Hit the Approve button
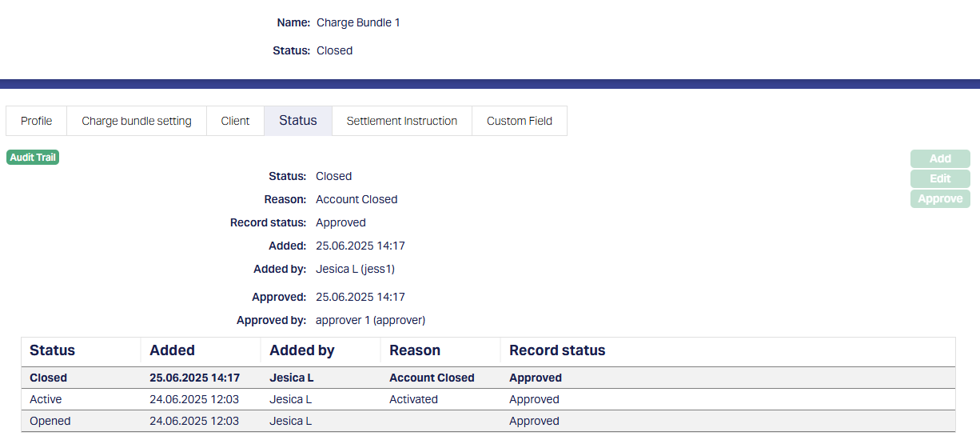This screenshot has height=436, width=980. tap(940, 198)
